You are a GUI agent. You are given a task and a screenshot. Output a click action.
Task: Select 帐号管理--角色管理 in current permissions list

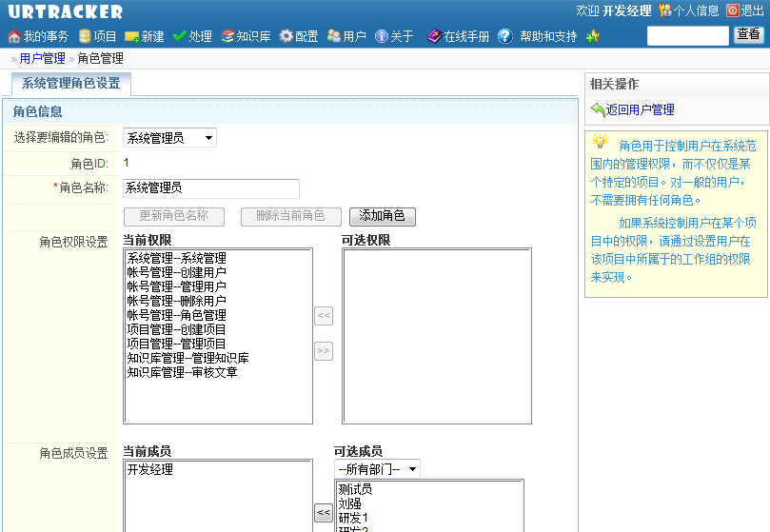click(x=177, y=315)
